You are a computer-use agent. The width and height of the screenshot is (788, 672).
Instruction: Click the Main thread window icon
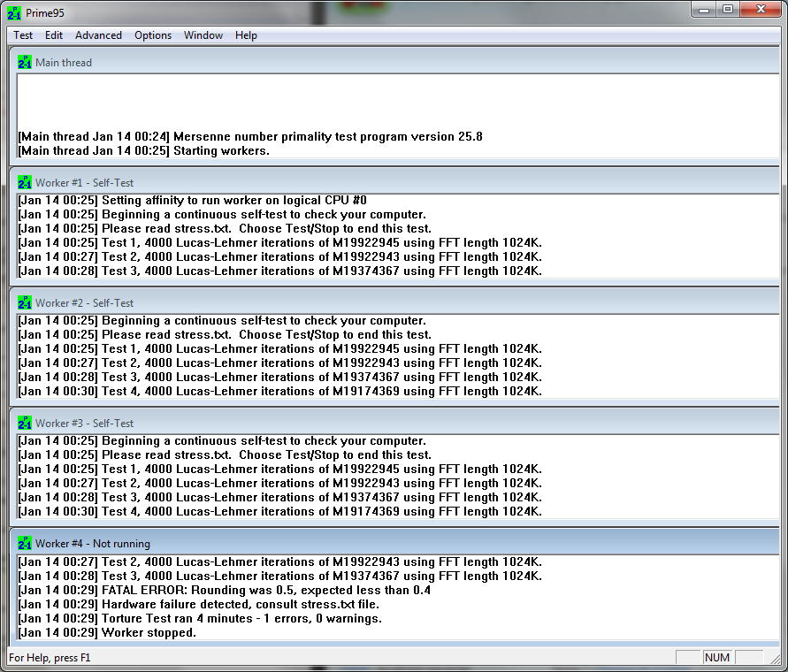25,62
